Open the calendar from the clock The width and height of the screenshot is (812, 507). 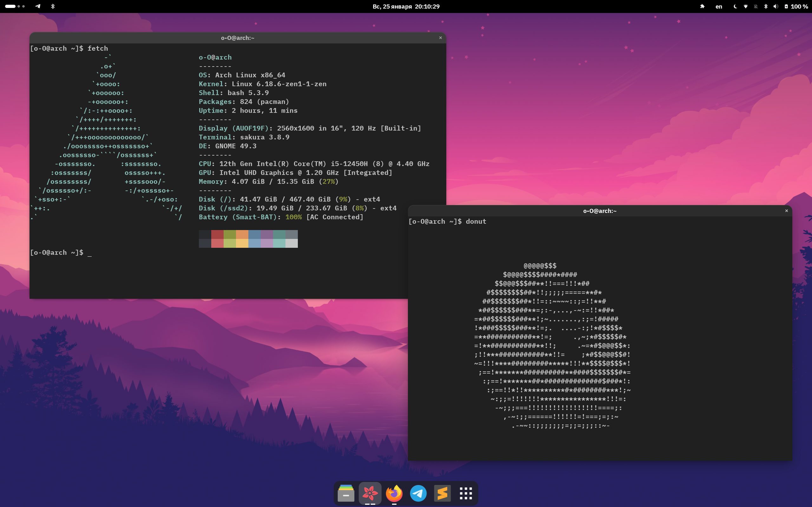[406, 6]
